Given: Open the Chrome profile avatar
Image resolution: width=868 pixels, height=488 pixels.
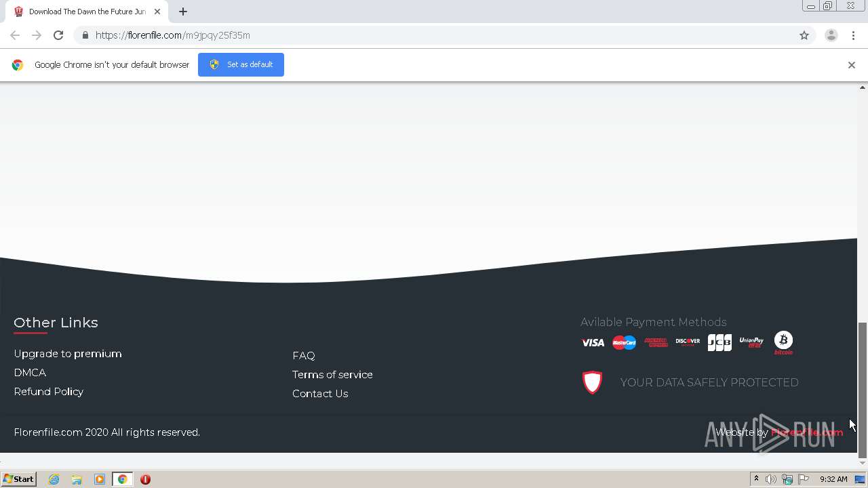Looking at the screenshot, I should [831, 35].
